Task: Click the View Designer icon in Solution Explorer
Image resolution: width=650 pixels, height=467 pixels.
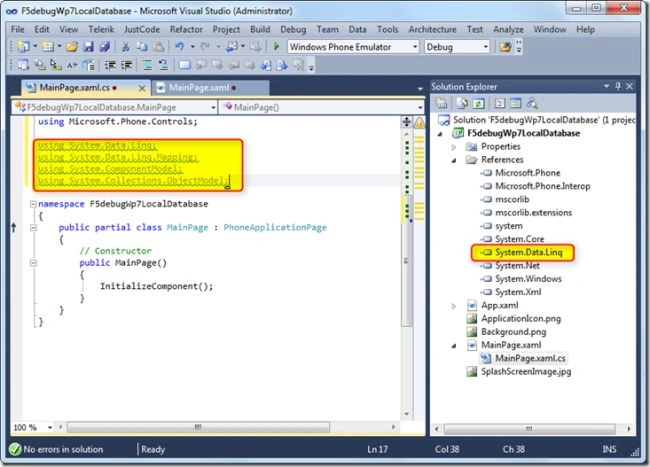Action: click(x=516, y=103)
